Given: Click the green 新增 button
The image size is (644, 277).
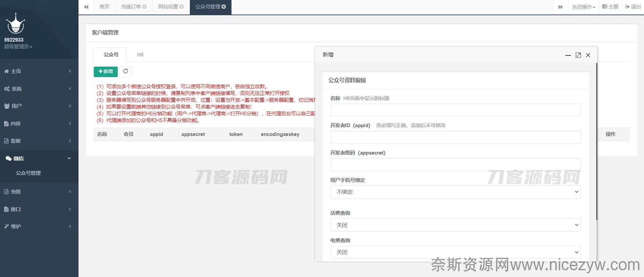Looking at the screenshot, I should tap(106, 71).
